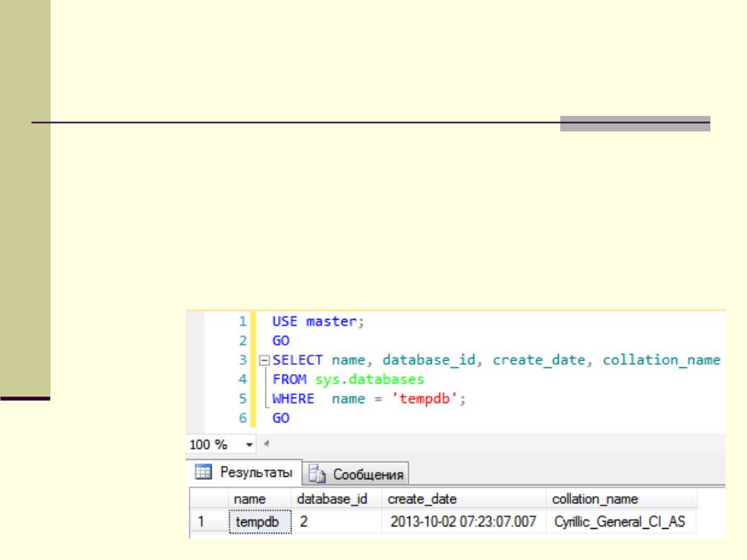Click the USE master; code line
Image resolution: width=747 pixels, height=560 pixels.
(x=318, y=321)
